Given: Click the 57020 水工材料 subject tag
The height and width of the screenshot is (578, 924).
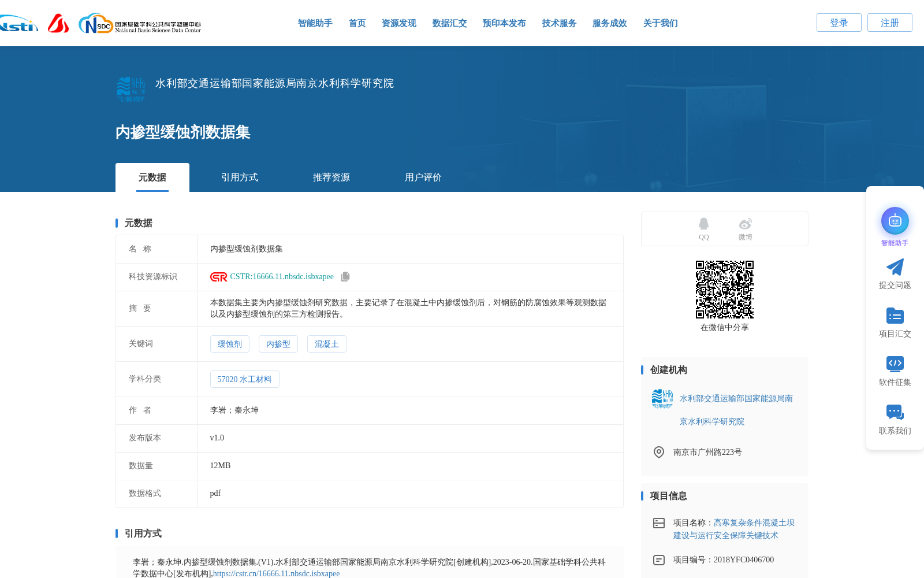Looking at the screenshot, I should [x=245, y=379].
